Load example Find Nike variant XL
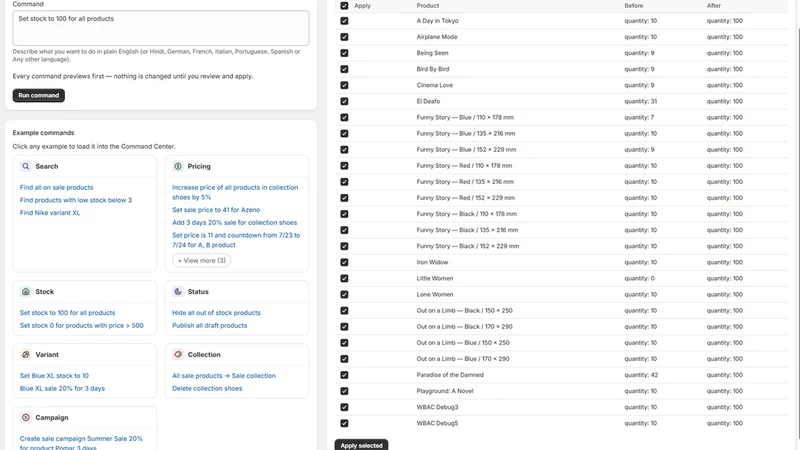The width and height of the screenshot is (800, 450). tap(50, 213)
